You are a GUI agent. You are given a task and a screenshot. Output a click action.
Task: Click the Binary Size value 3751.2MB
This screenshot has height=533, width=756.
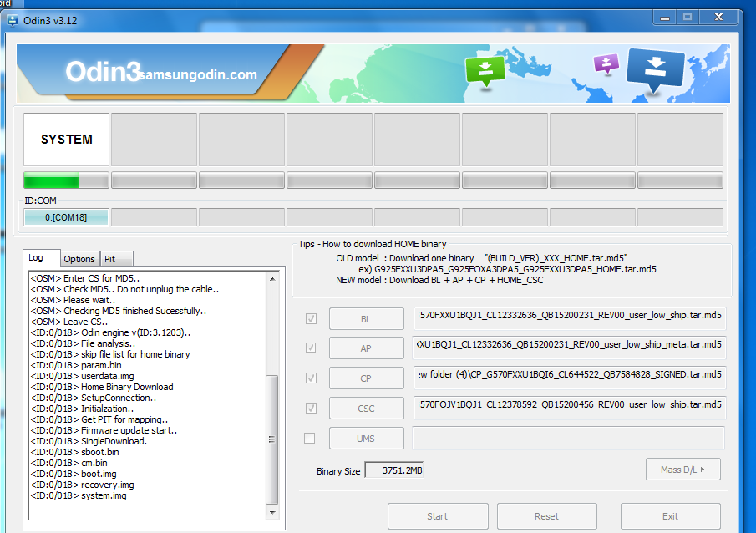pos(394,470)
